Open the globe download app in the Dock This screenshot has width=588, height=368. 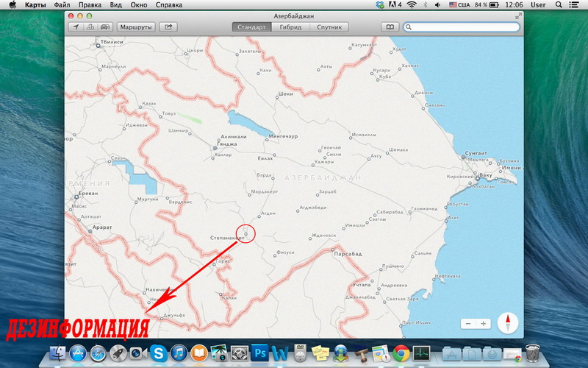(340, 353)
